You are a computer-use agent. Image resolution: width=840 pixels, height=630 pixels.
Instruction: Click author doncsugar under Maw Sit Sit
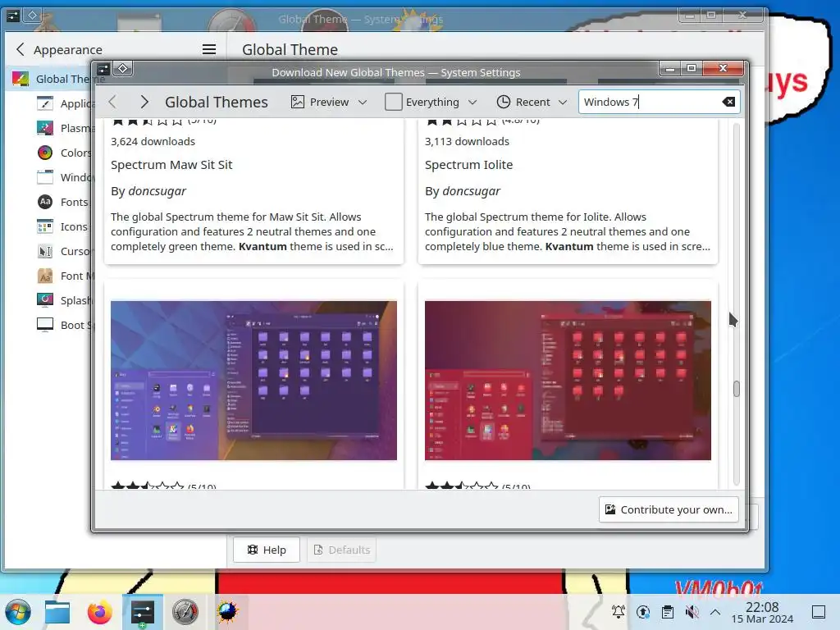coord(157,191)
